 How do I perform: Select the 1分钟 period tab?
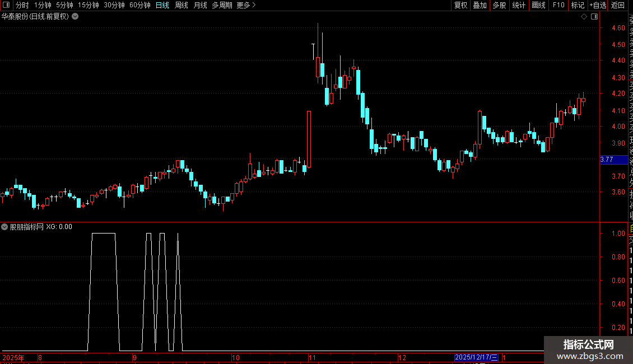point(43,5)
